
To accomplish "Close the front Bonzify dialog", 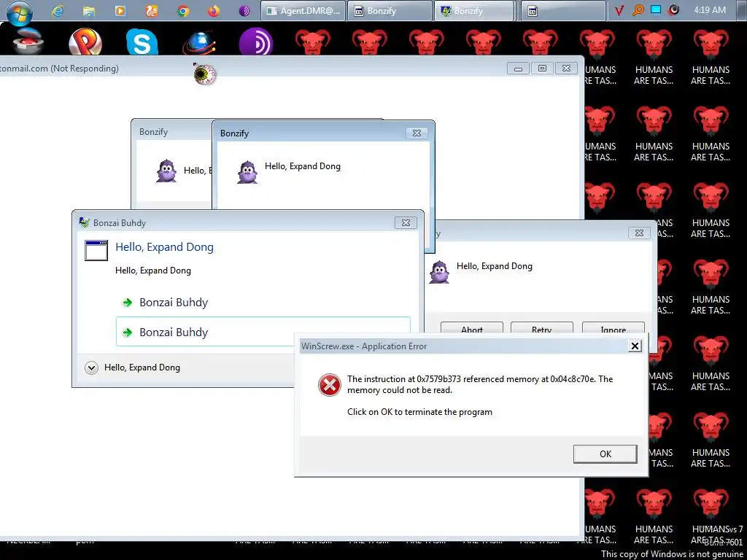I will [417, 133].
